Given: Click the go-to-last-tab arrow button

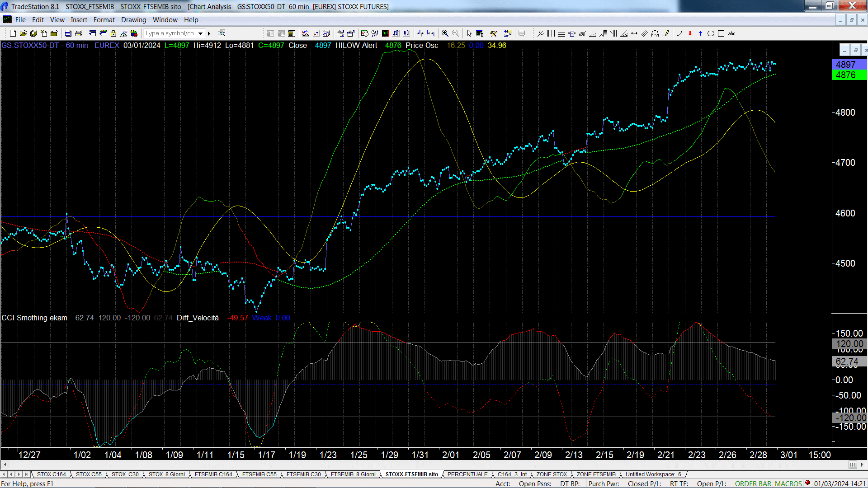Looking at the screenshot, I should [26, 474].
